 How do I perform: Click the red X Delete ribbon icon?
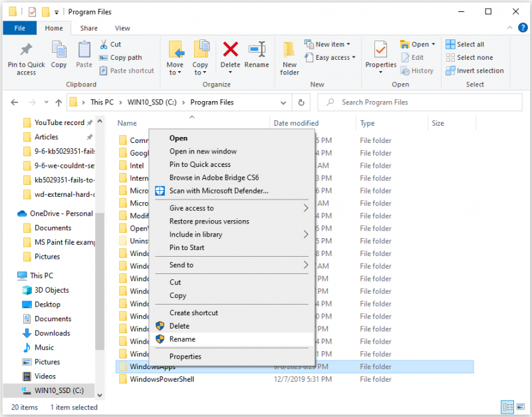(x=230, y=49)
